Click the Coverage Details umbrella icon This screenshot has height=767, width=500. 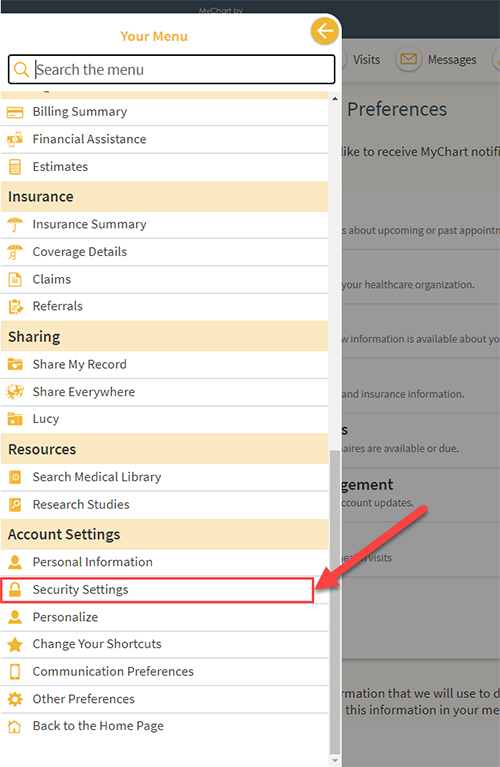coord(15,252)
